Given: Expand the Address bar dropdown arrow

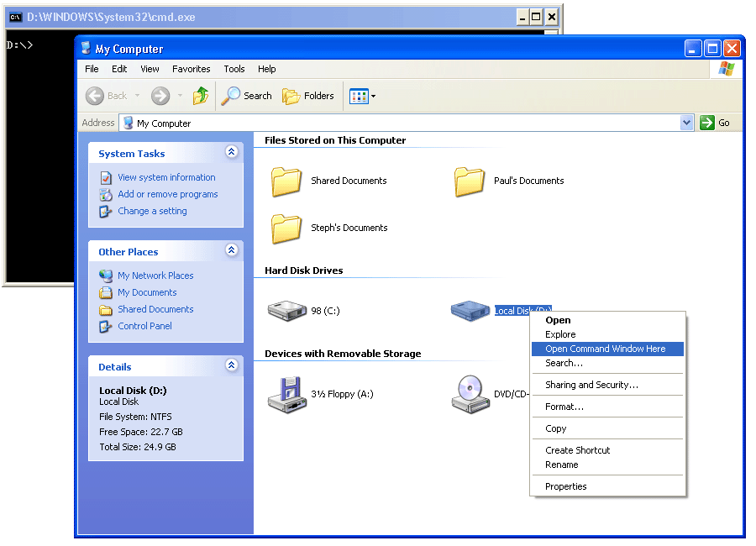Looking at the screenshot, I should pyautogui.click(x=686, y=123).
